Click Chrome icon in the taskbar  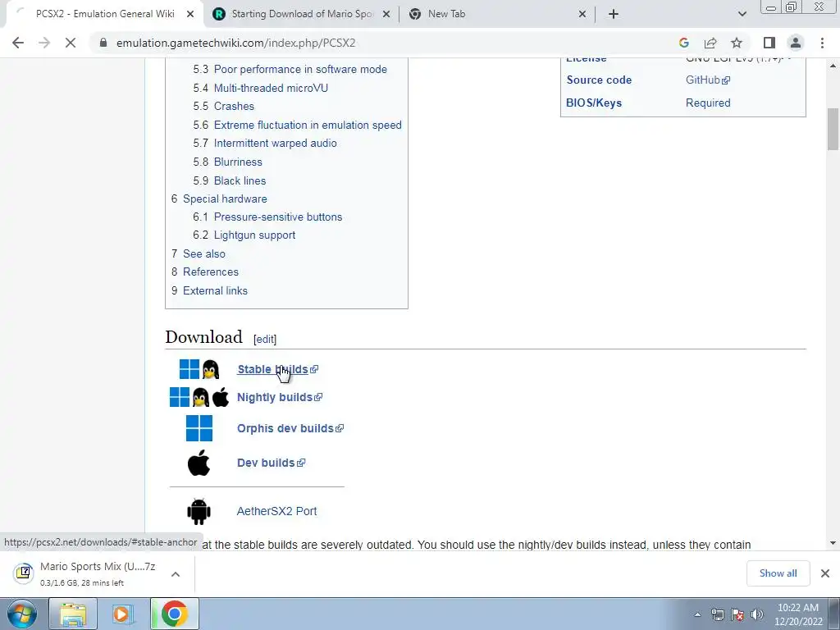(x=174, y=614)
